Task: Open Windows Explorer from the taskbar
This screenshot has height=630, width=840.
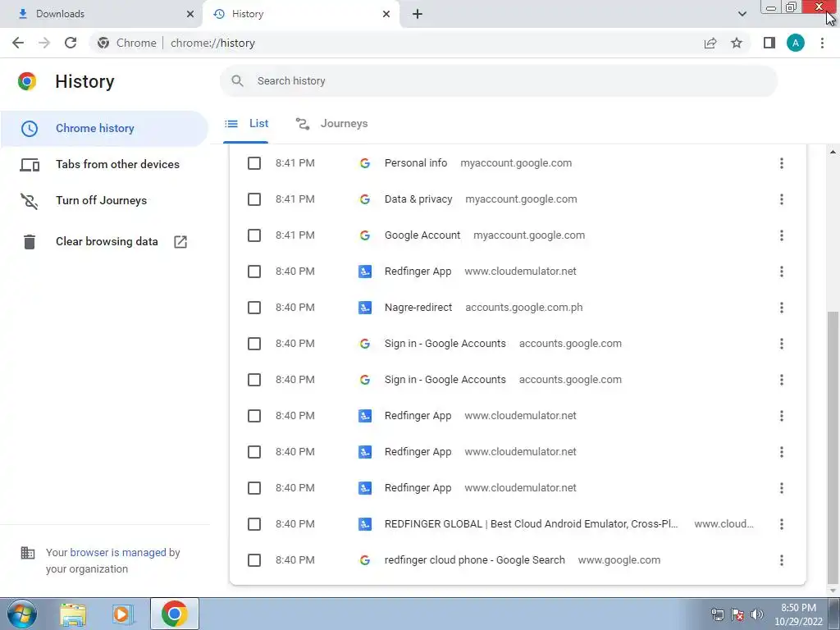Action: point(73,614)
